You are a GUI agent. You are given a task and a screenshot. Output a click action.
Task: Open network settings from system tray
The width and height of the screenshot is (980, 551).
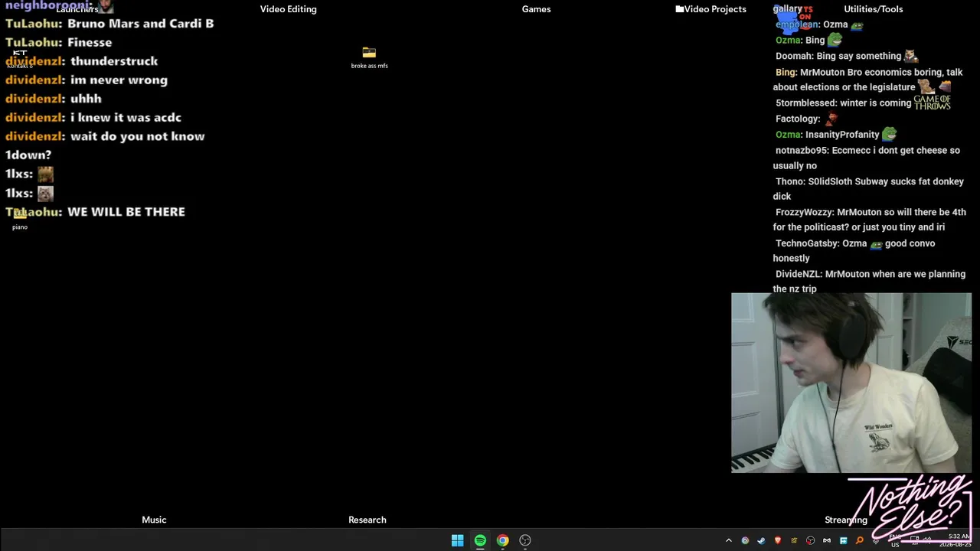tap(914, 540)
